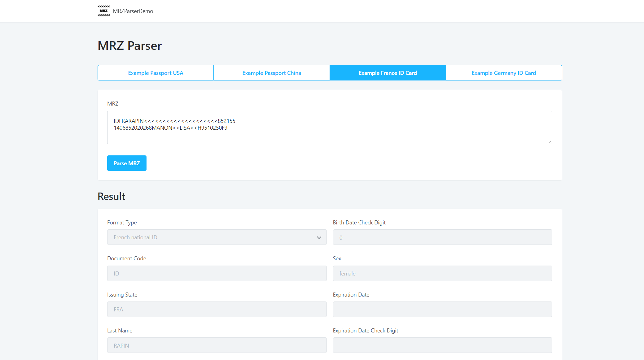Select Example Passport USA tab
The height and width of the screenshot is (360, 644).
156,73
